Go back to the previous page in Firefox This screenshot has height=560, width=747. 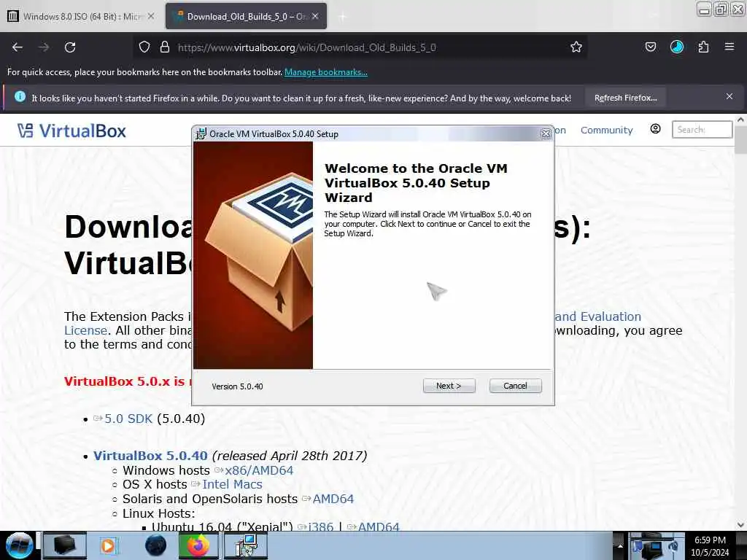point(18,47)
